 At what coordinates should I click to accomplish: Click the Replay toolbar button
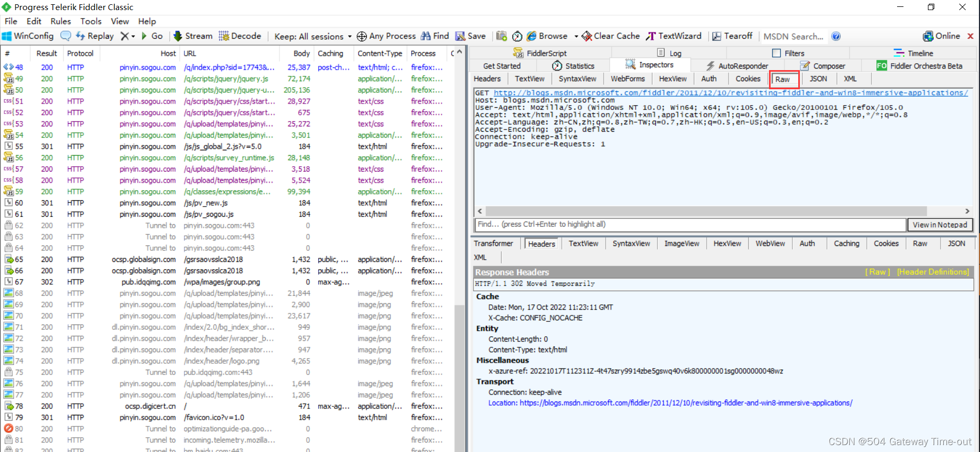[x=95, y=36]
